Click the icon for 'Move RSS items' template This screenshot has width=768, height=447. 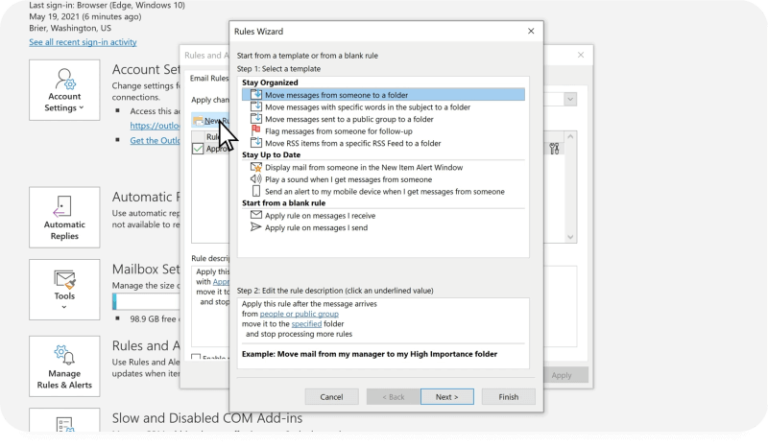point(256,142)
